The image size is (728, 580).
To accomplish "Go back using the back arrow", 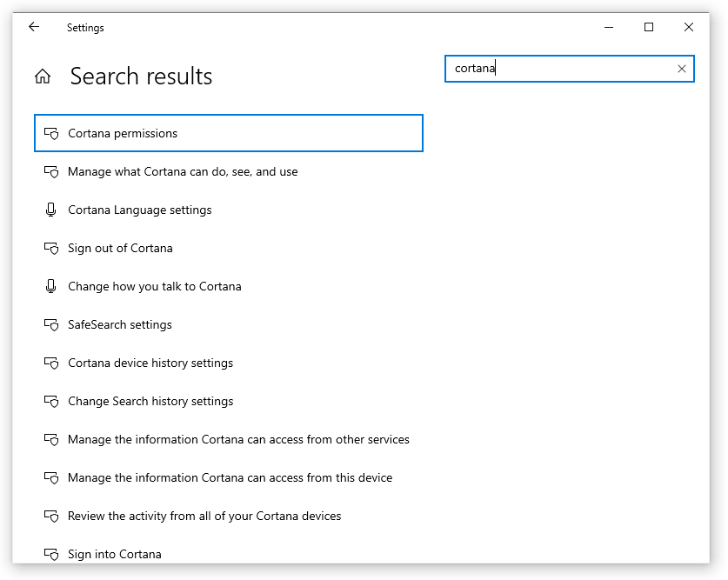I will point(34,27).
